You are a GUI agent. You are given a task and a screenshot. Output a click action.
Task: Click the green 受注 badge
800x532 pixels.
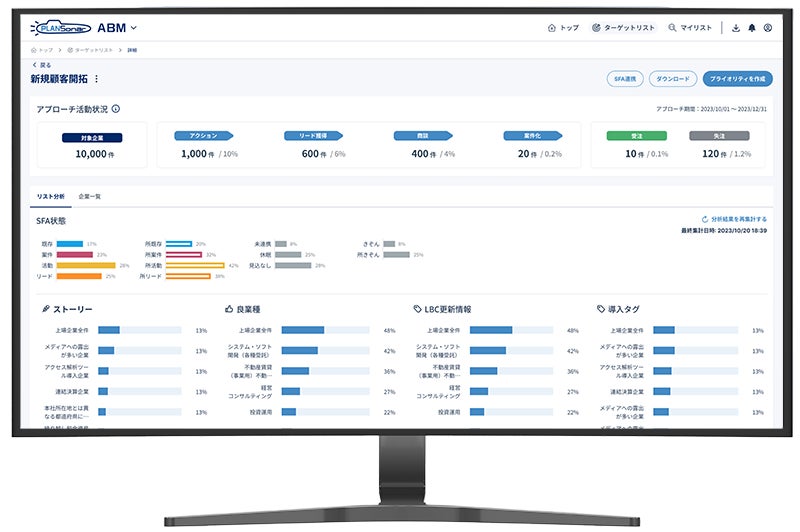tap(636, 136)
